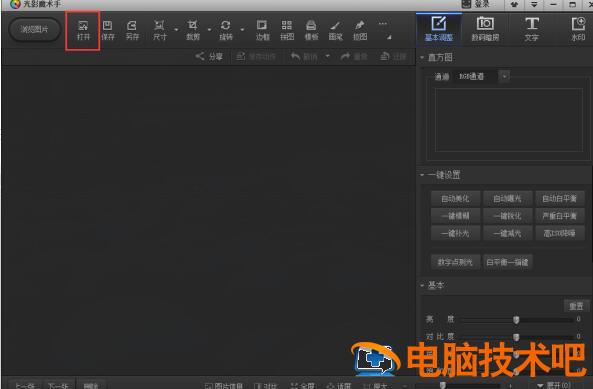Screen dimensions: 593x389
Task: Click the 图片信息 image info icon
Action: click(209, 386)
